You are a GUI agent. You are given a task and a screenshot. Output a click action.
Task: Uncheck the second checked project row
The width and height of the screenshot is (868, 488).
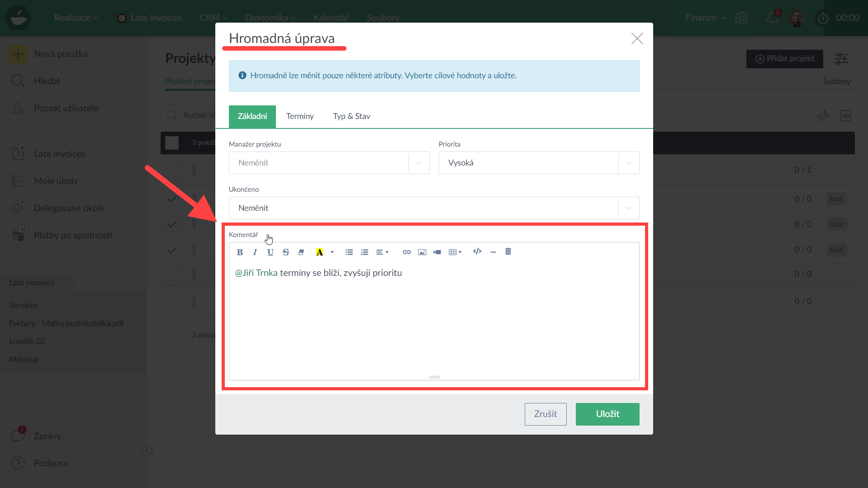click(x=172, y=224)
